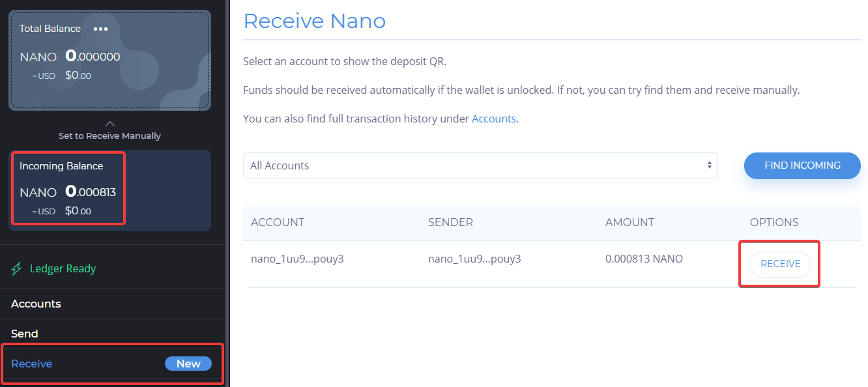
Task: Click the 0.000813 NANO amount cell
Action: 644,259
